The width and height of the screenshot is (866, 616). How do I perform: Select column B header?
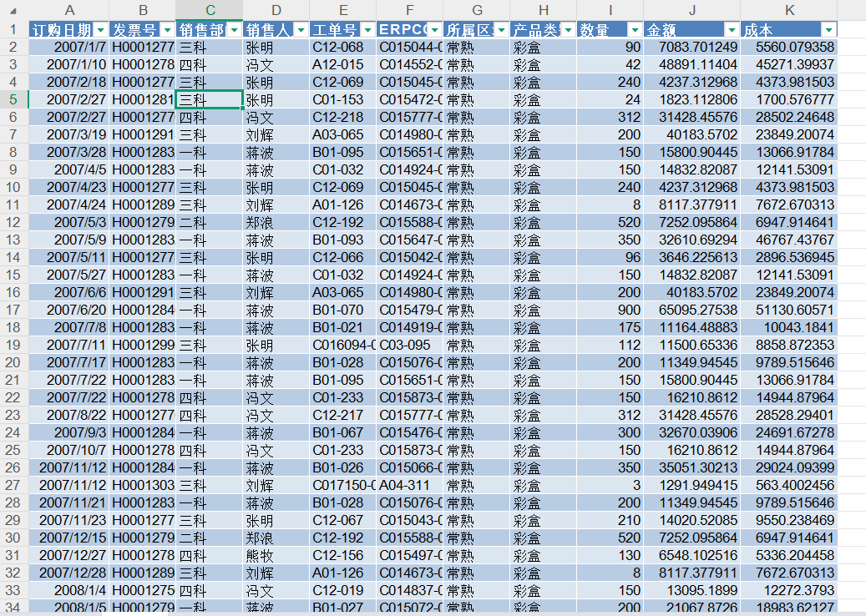143,10
